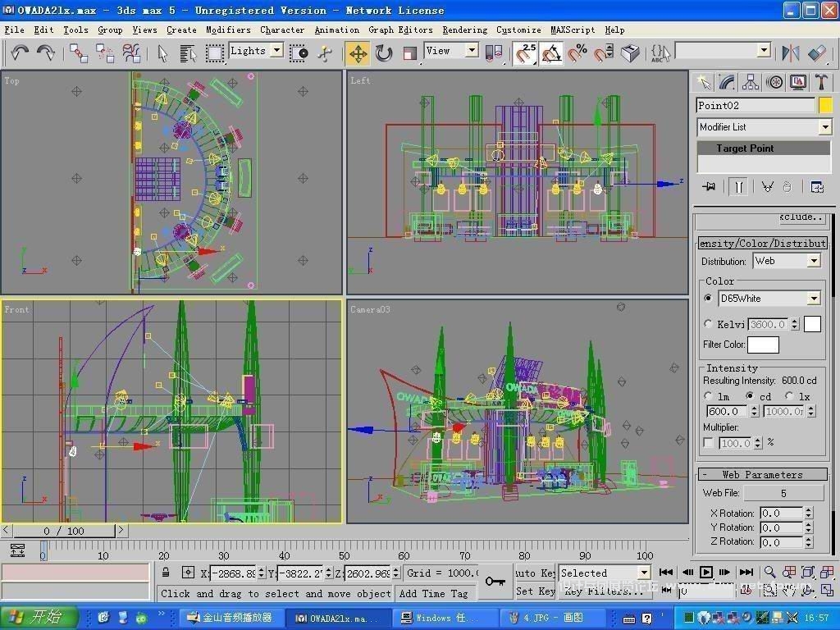Open the Utilities hammer panel tab
The height and width of the screenshot is (630, 840).
[x=821, y=82]
